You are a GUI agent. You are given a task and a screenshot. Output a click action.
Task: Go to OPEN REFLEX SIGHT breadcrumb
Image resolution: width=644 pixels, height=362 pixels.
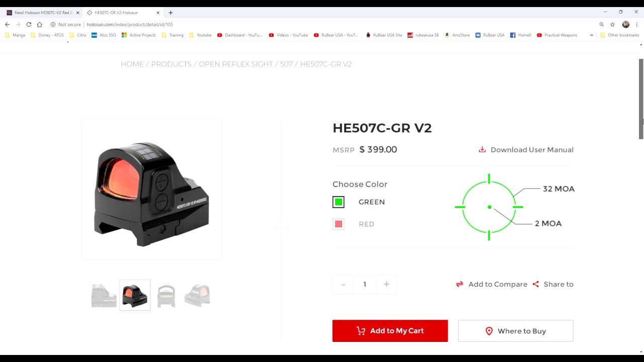235,64
